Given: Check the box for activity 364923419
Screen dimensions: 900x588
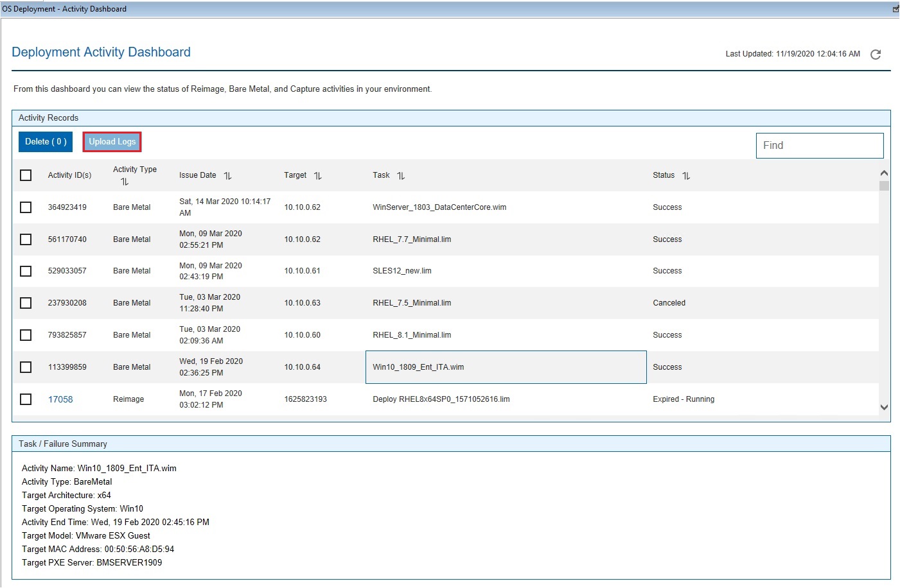Looking at the screenshot, I should point(26,207).
